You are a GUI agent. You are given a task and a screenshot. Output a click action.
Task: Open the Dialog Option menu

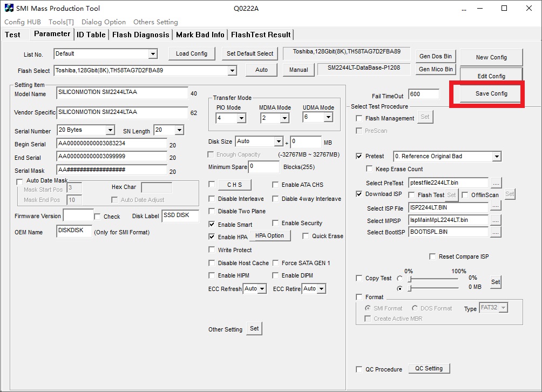click(104, 22)
